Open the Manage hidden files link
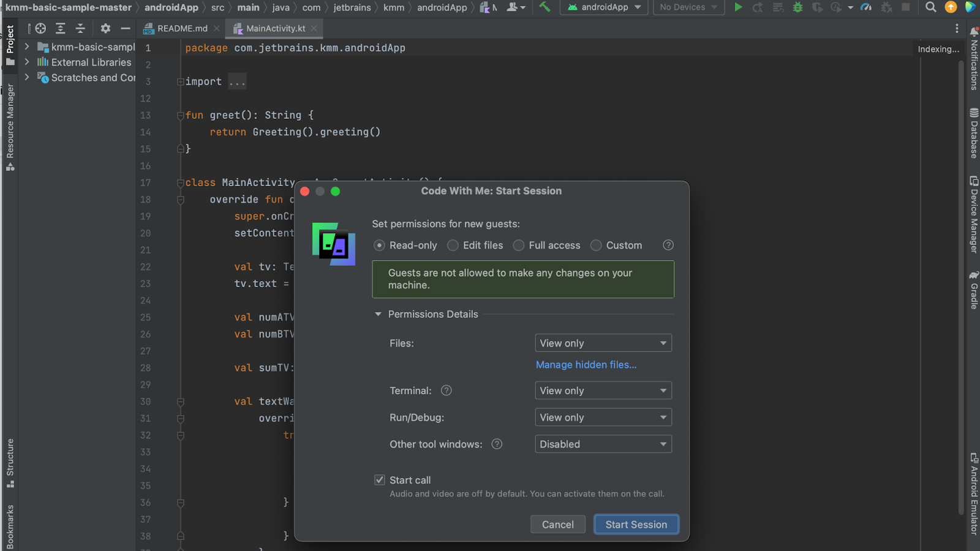Image resolution: width=980 pixels, height=551 pixels. pyautogui.click(x=586, y=365)
